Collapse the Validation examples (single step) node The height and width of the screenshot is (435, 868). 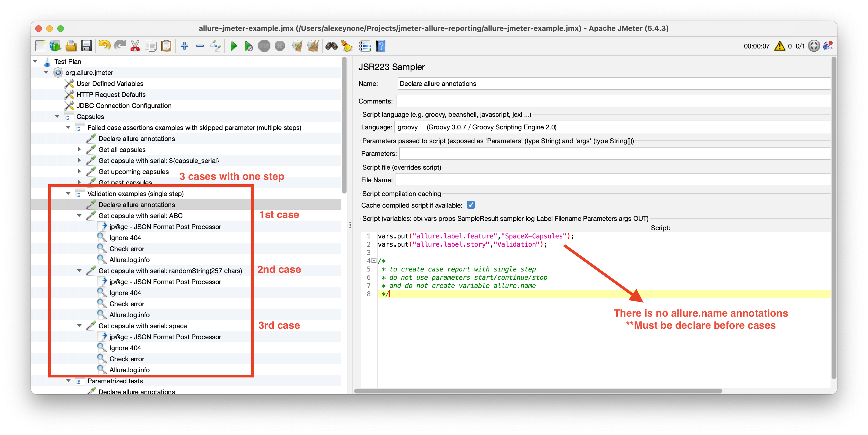point(68,193)
